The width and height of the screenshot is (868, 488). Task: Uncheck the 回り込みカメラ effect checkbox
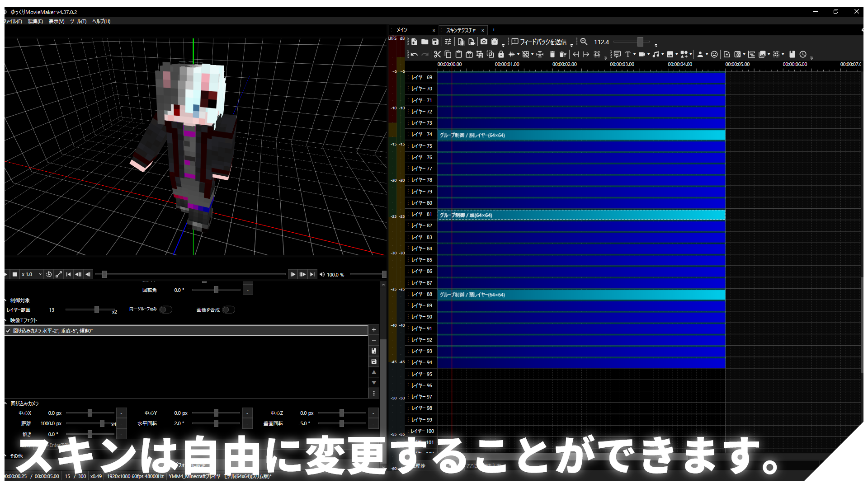[x=8, y=330]
